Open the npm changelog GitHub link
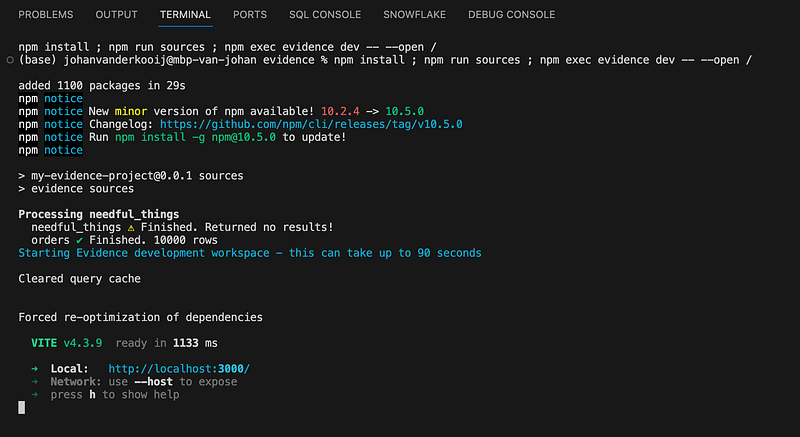 (311, 124)
